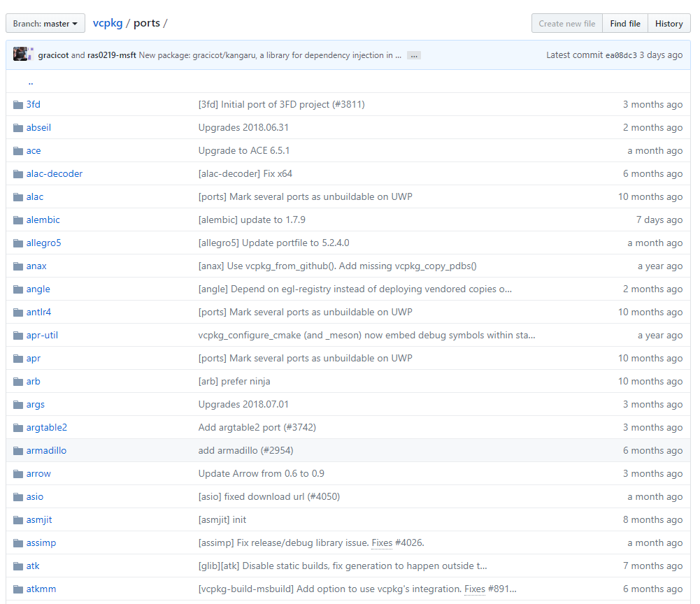Screen dimensions: 700x604
Task: Open '[allegro5] Update portfile to 5.2.4.0' commit
Action: (x=273, y=243)
